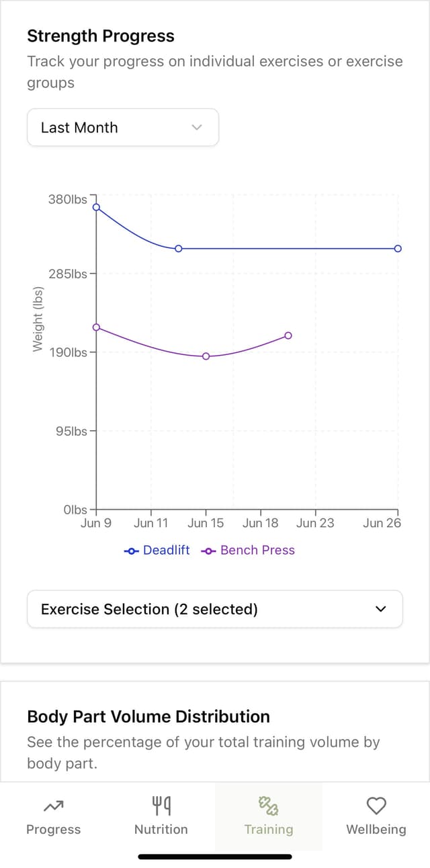Viewport: 430px width, 868px height.
Task: Click the Strength Progress heading
Action: (100, 36)
